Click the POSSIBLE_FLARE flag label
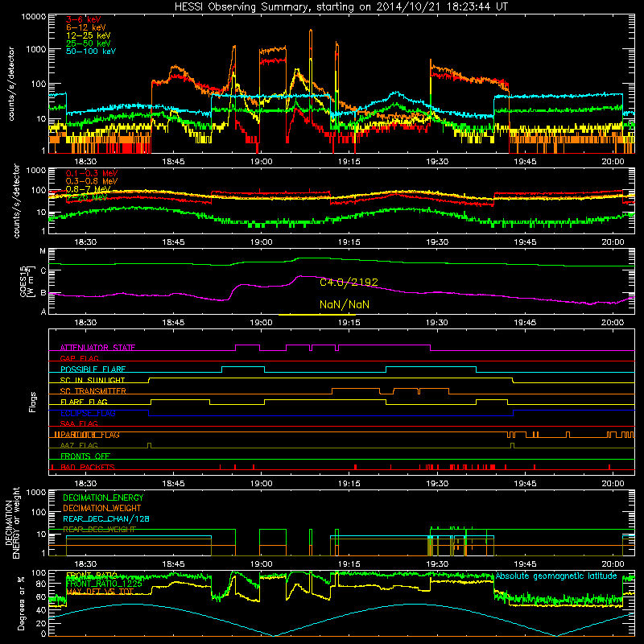Screen dimensions: 644x644 point(93,369)
